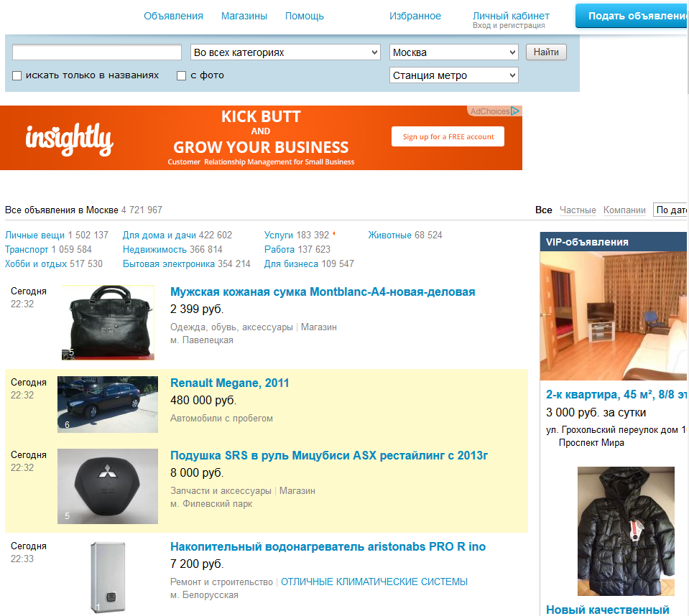This screenshot has width=689, height=616.
Task: Open 'Недвижимость' category link
Action: coord(154,249)
